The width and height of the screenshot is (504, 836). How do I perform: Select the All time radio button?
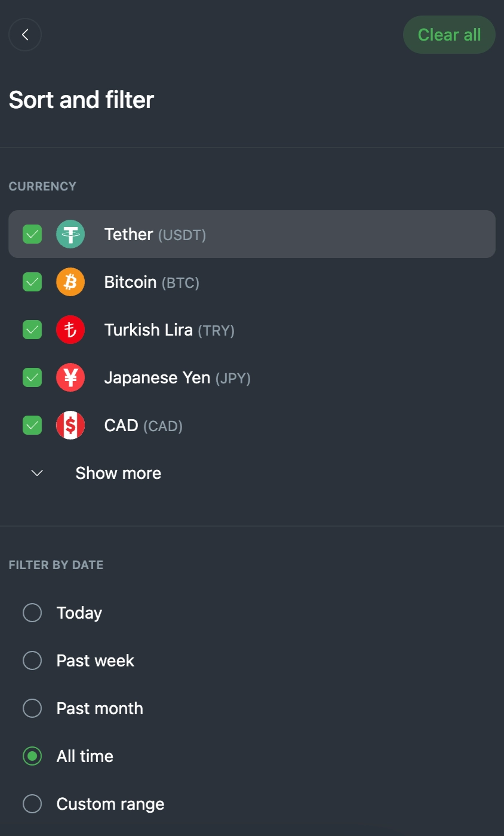tap(32, 756)
